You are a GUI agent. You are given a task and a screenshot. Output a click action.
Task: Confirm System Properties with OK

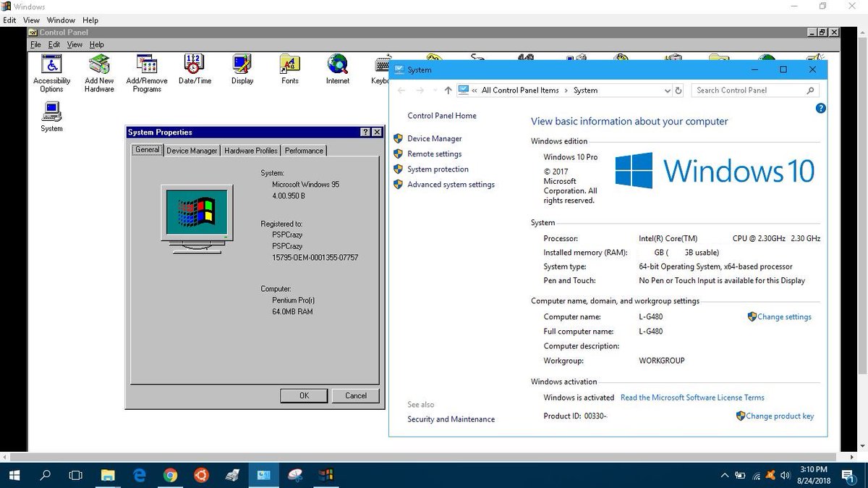(x=304, y=395)
